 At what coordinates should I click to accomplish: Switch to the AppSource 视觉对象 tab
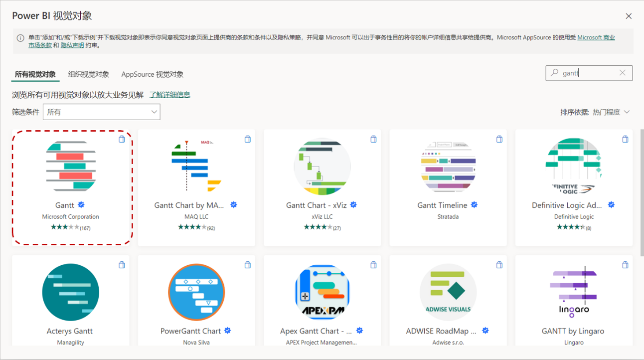(153, 74)
